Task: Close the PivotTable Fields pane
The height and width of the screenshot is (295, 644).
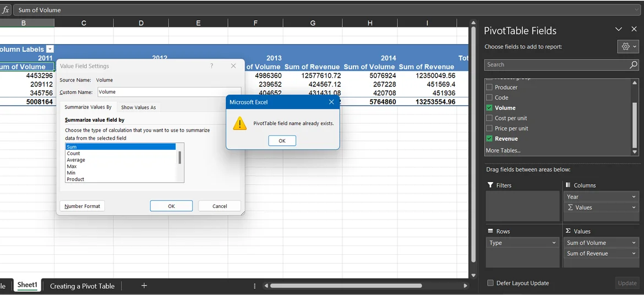Action: 634,29
